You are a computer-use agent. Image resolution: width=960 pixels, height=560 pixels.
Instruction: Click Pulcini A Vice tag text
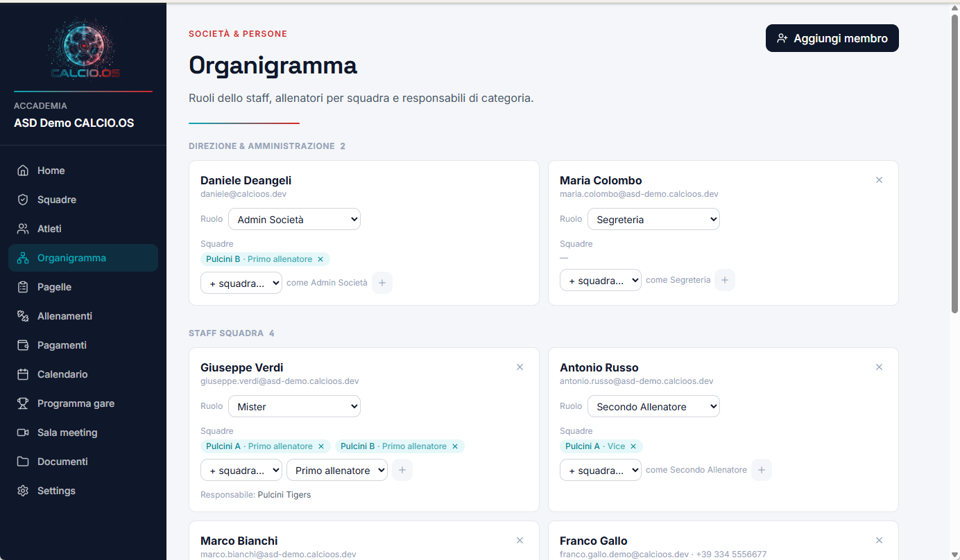click(595, 446)
